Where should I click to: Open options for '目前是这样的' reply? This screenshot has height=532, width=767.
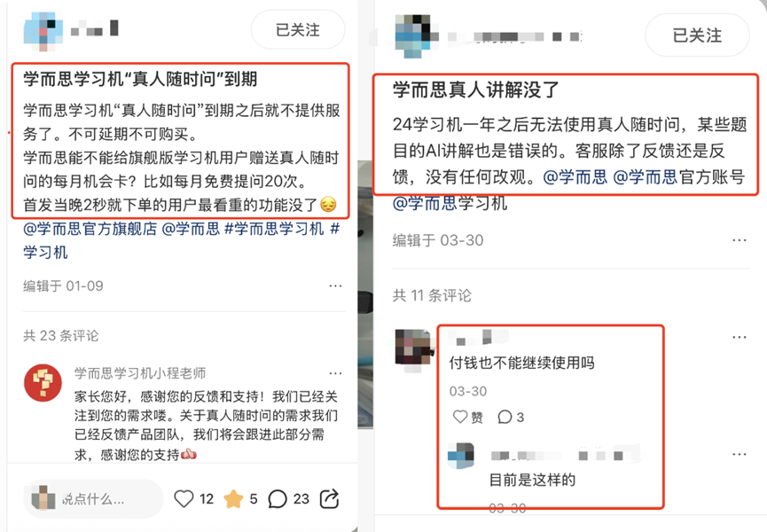pyautogui.click(x=740, y=454)
